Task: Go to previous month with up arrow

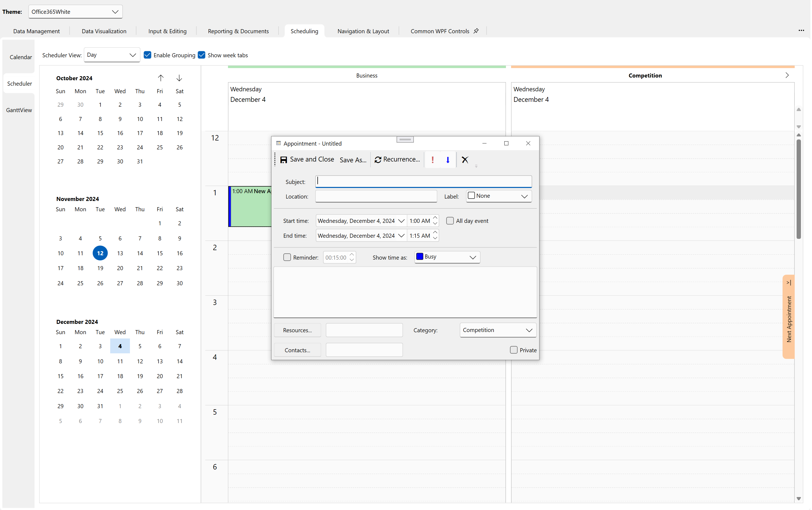Action: click(x=161, y=78)
